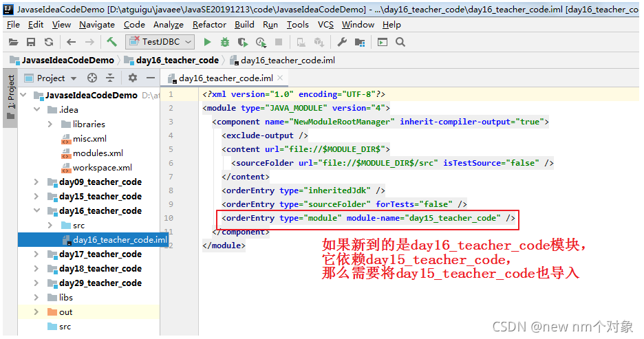The height and width of the screenshot is (339, 644).
Task: Build project with the green hammer icon
Action: (x=111, y=41)
